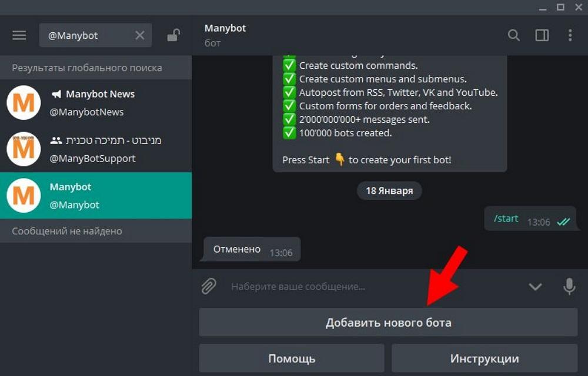Click the "Помощь" button
The width and height of the screenshot is (588, 376).
[292, 358]
